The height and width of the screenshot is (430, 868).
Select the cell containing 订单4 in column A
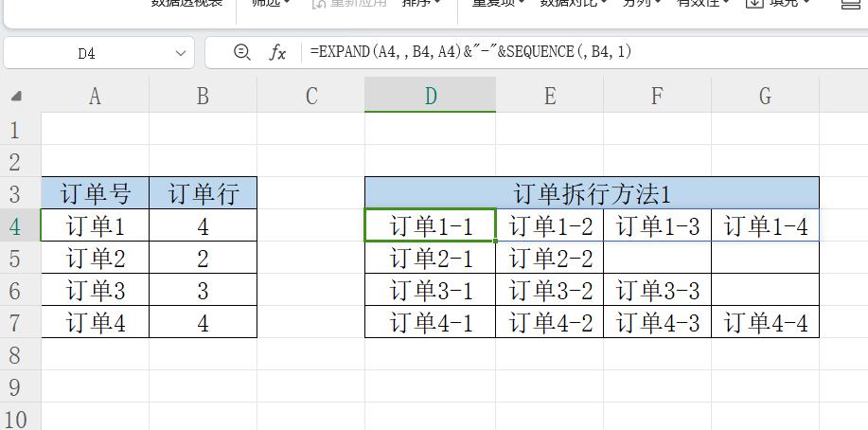pyautogui.click(x=96, y=322)
